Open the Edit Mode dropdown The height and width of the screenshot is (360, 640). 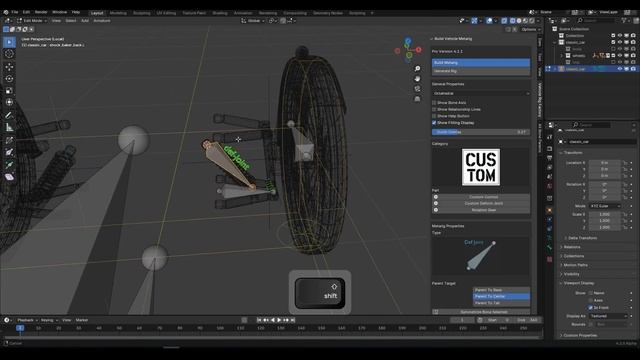pyautogui.click(x=32, y=20)
